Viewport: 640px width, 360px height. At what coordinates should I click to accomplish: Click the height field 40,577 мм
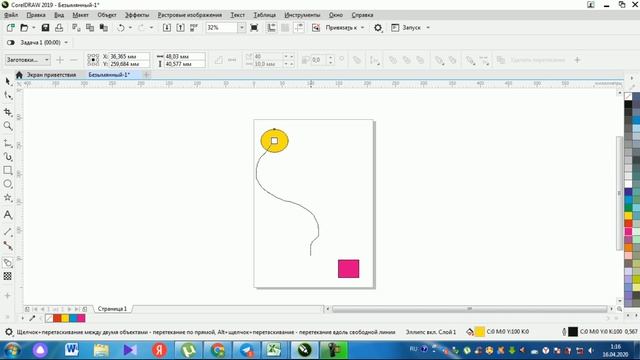point(184,64)
